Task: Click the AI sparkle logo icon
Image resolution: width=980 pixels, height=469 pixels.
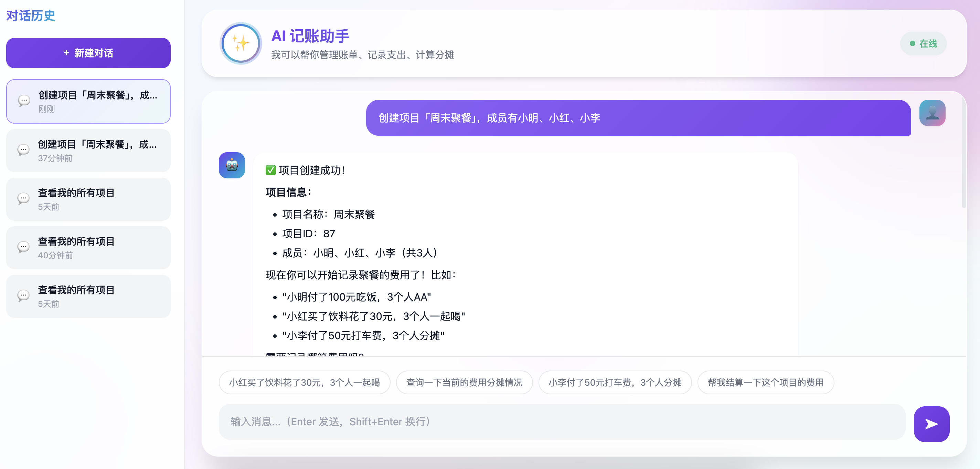Action: [x=241, y=43]
